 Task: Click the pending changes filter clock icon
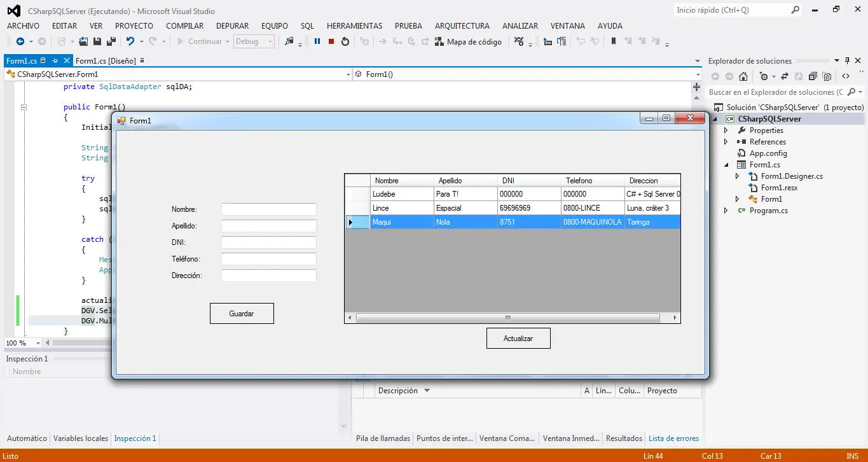coord(764,76)
